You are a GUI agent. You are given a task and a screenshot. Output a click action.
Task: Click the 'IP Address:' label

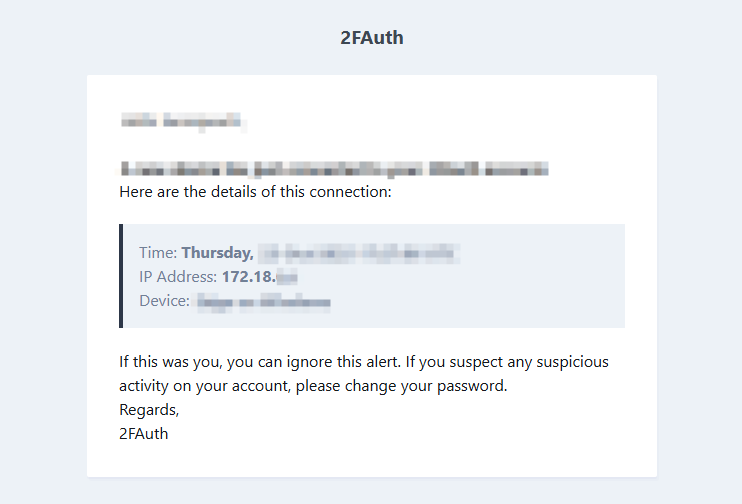(178, 276)
